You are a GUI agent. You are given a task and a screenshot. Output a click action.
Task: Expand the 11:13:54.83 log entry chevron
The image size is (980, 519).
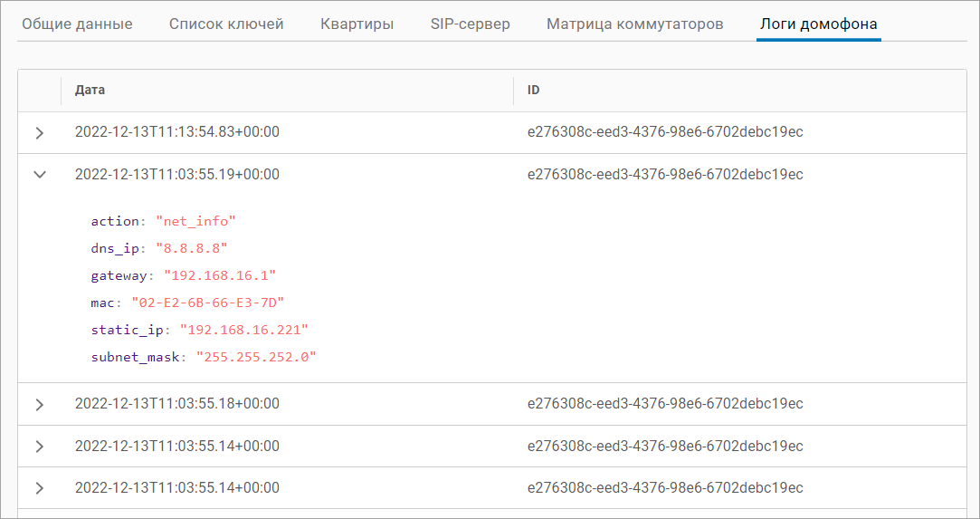(39, 133)
